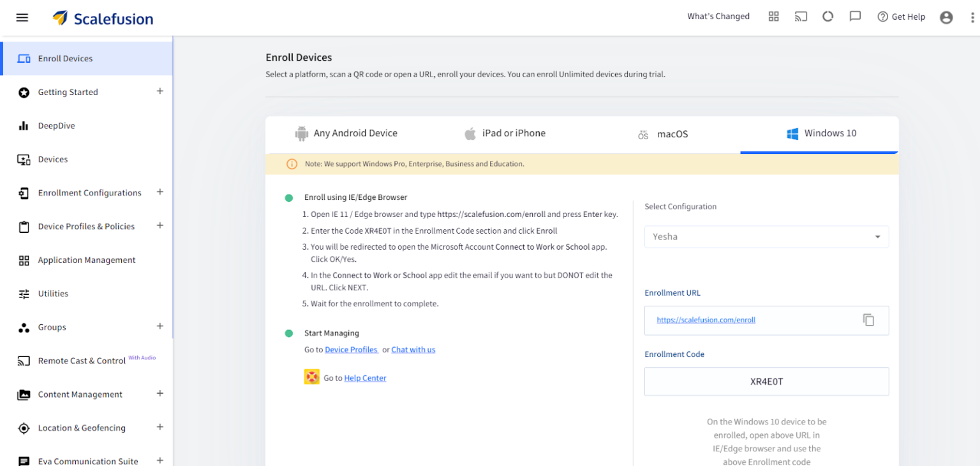Open the Help Center link
The image size is (980, 466).
[365, 378]
